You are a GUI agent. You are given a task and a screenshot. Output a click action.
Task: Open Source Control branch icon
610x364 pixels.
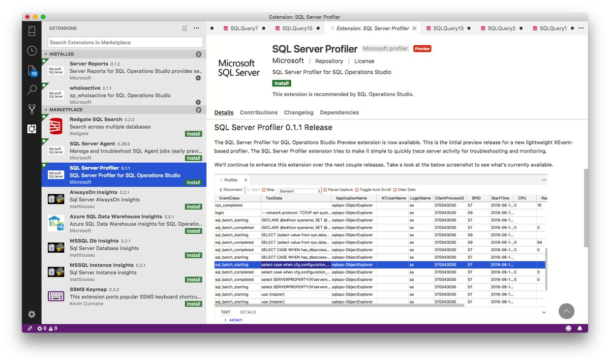pos(32,109)
